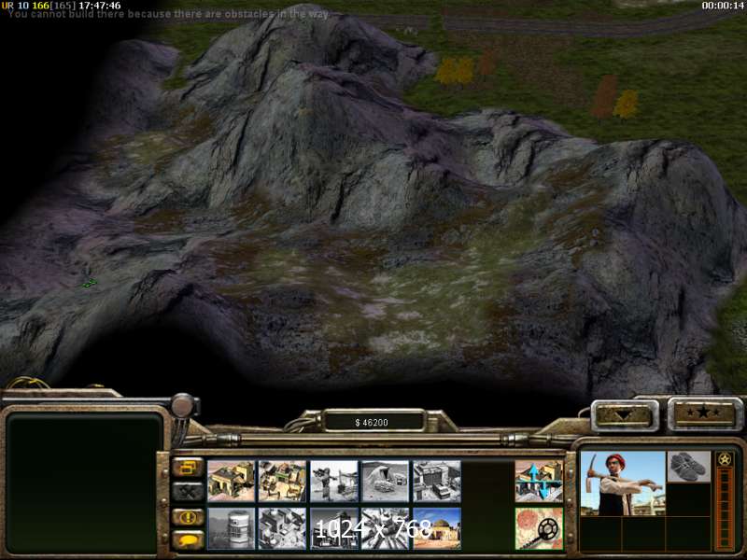Click the cannot build there warning message
The height and width of the screenshot is (560, 747).
coord(168,14)
